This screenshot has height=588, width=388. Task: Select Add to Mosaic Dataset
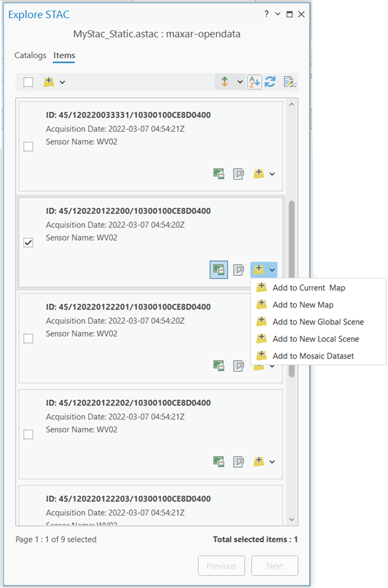(x=313, y=355)
